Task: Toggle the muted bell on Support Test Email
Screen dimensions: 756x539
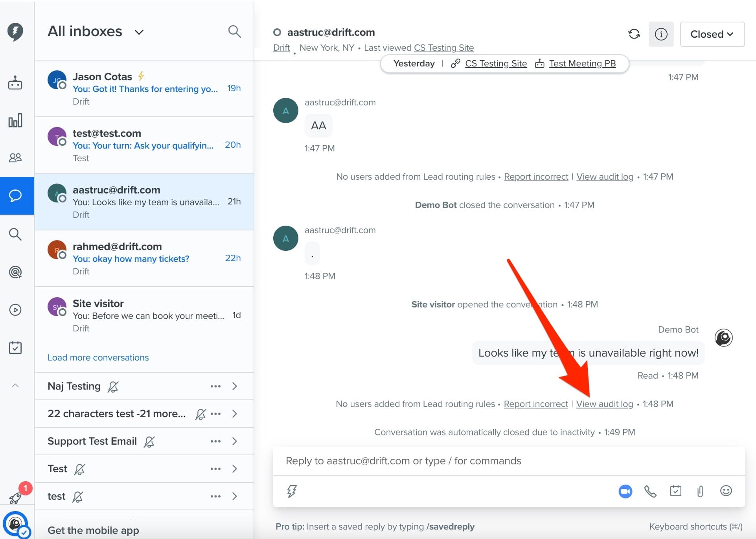Action: click(x=149, y=442)
